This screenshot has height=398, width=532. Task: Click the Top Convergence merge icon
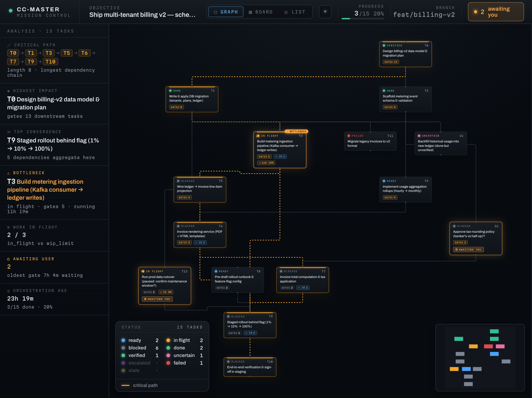pyautogui.click(x=9, y=132)
